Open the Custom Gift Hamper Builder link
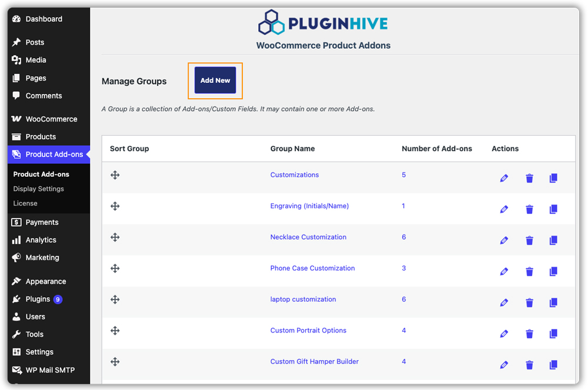588x390 pixels. tap(314, 362)
